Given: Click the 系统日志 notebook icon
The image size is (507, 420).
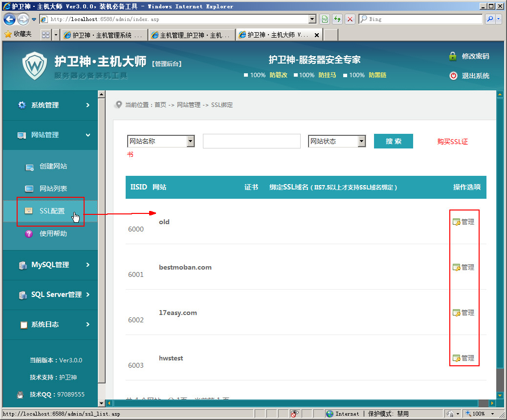Looking at the screenshot, I should click(23, 325).
